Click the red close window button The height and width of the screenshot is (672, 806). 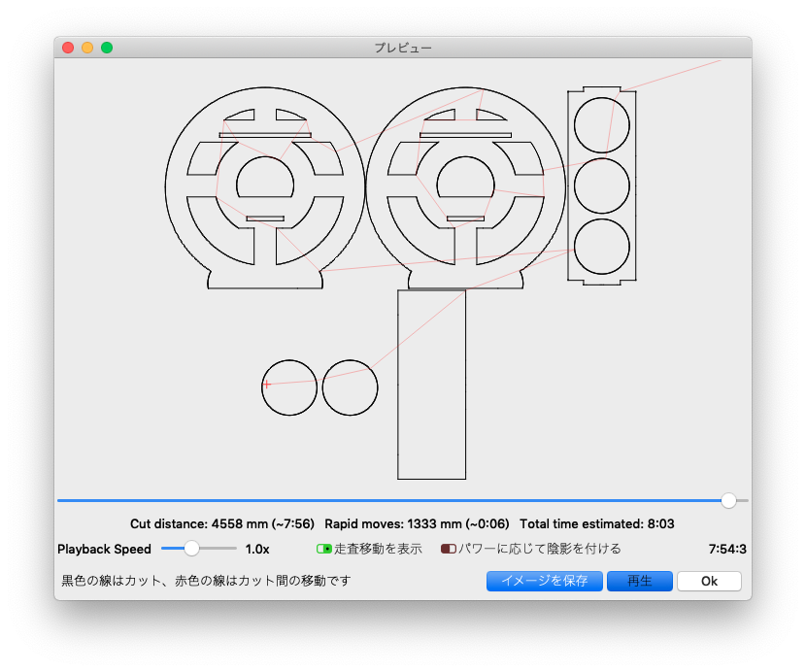68,48
